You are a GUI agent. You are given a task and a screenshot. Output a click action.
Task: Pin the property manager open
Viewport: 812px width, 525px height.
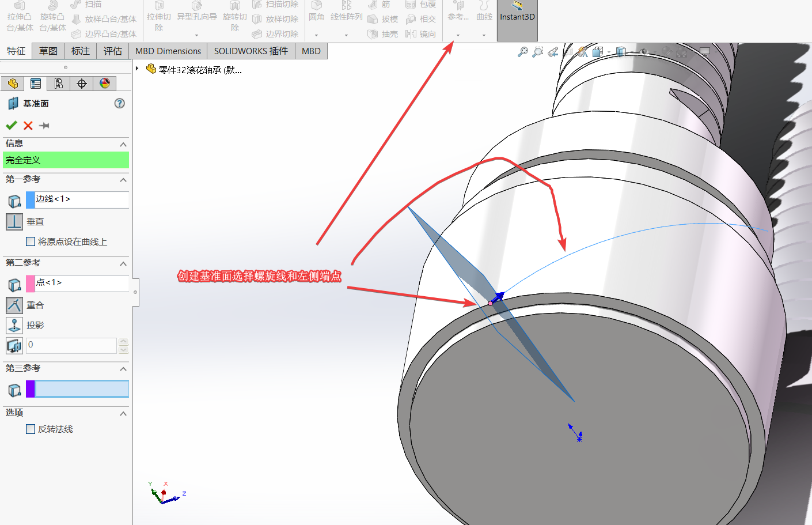tap(44, 125)
